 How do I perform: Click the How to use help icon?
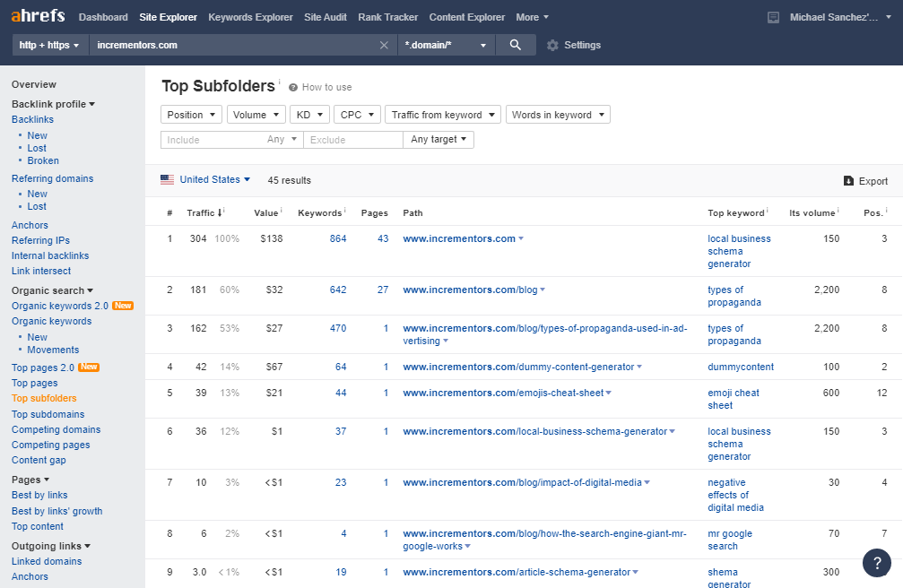(293, 88)
